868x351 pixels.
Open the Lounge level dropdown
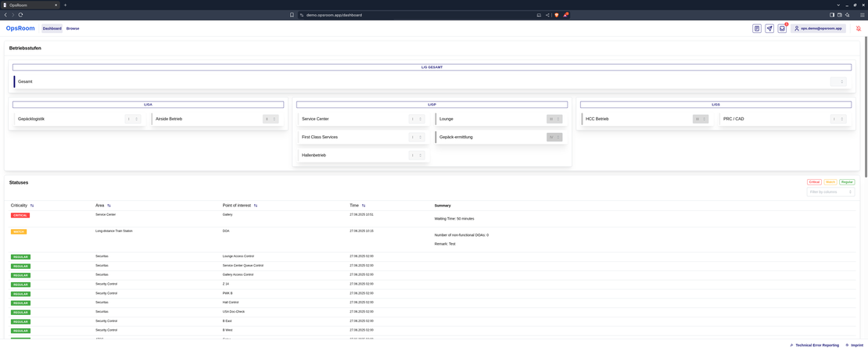click(554, 119)
